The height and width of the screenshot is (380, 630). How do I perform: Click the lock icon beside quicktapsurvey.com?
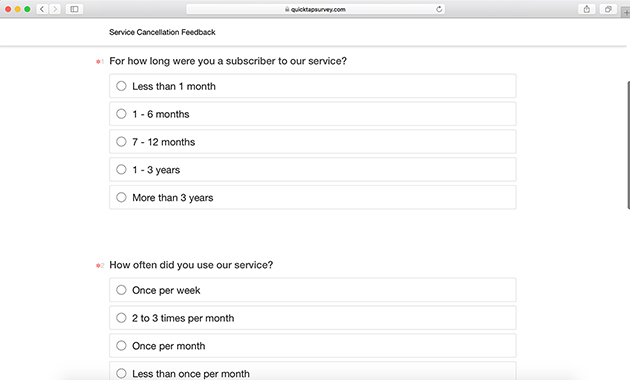(x=287, y=9)
